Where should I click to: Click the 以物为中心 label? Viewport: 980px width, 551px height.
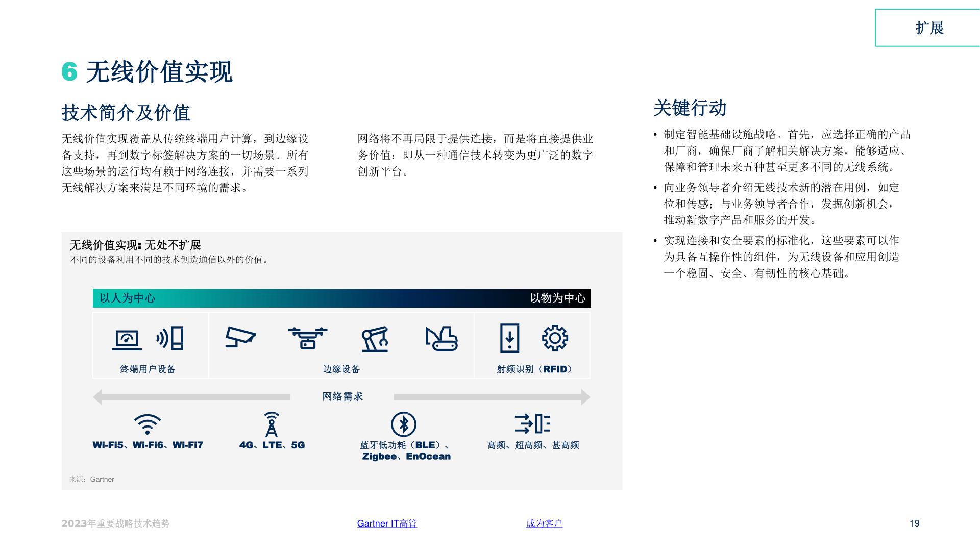click(557, 298)
